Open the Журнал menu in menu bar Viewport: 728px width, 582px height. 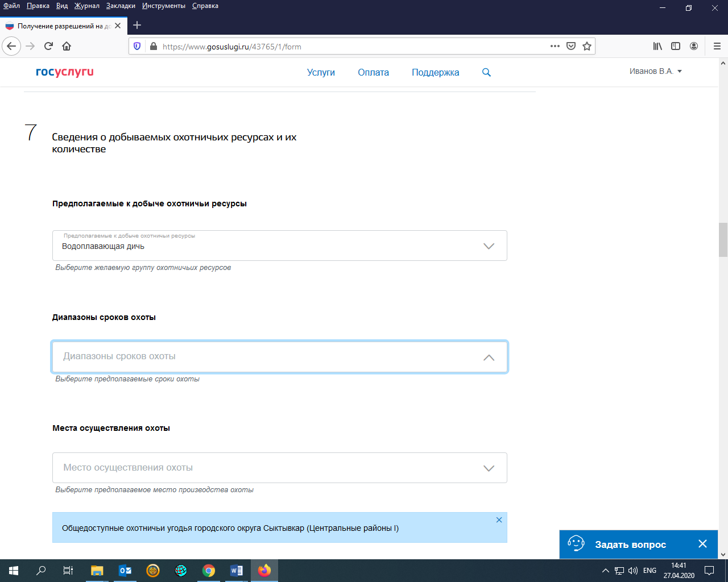tap(86, 6)
